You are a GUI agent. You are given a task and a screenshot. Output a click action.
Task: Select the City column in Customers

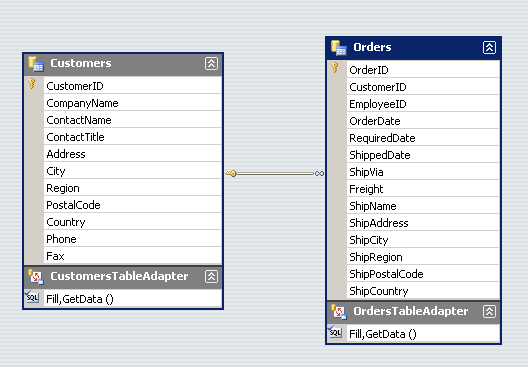click(x=133, y=171)
